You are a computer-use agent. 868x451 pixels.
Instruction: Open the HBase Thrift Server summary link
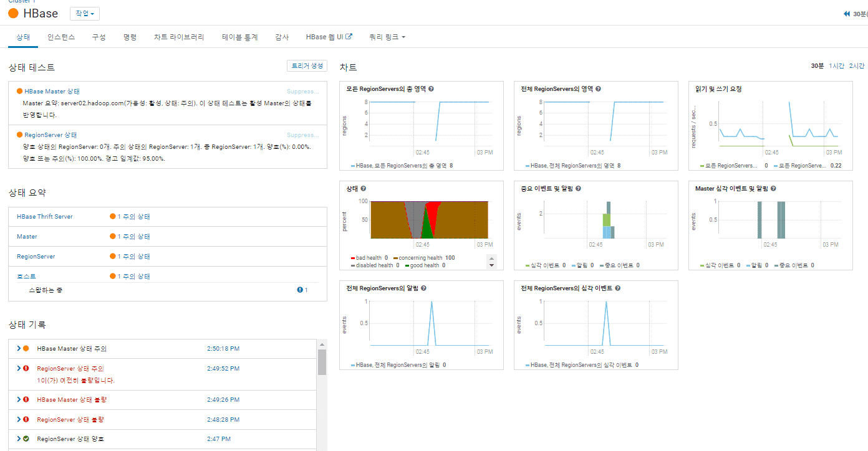45,217
